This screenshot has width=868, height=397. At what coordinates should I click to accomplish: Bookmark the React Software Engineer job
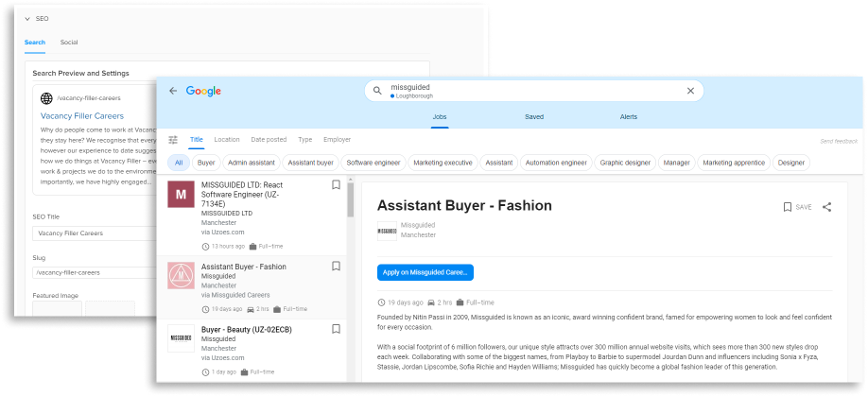(336, 184)
